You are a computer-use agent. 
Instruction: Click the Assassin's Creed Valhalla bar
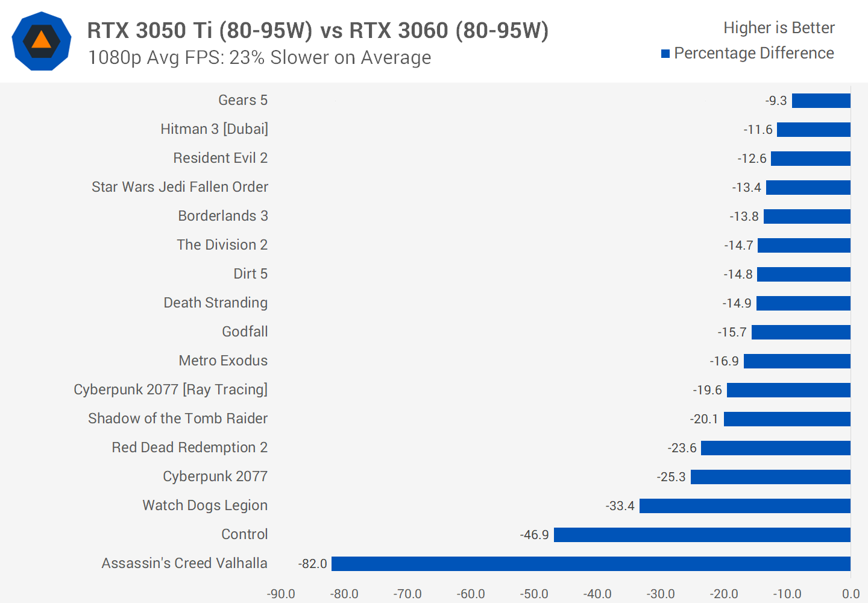coord(591,564)
